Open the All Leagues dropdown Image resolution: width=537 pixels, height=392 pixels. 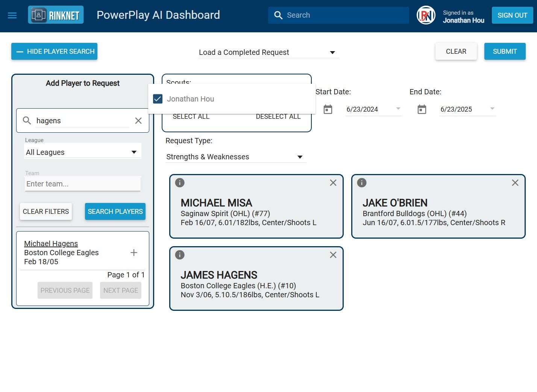(83, 152)
